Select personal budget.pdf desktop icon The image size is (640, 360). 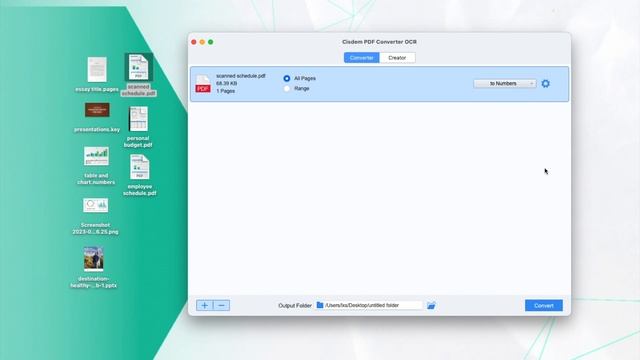pos(138,119)
